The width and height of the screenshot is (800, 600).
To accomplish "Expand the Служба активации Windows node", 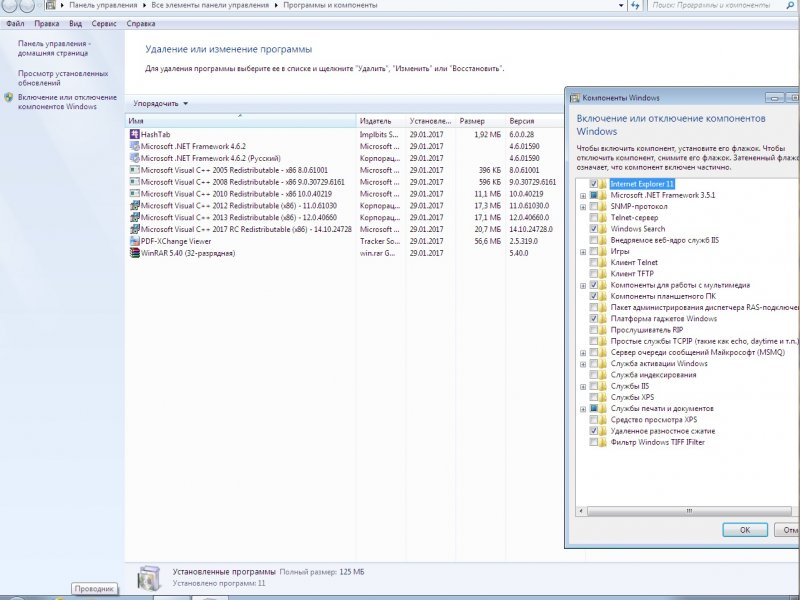I will coord(583,364).
